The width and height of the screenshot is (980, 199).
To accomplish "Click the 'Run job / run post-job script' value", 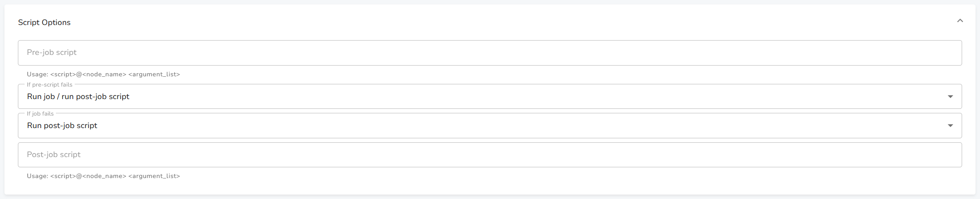I will coord(78,97).
